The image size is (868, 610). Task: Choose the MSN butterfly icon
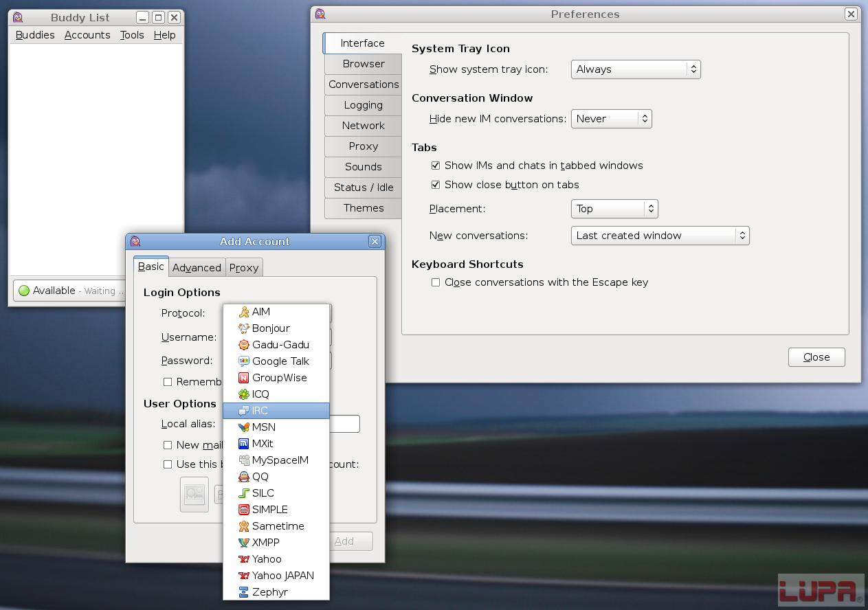pyautogui.click(x=243, y=427)
